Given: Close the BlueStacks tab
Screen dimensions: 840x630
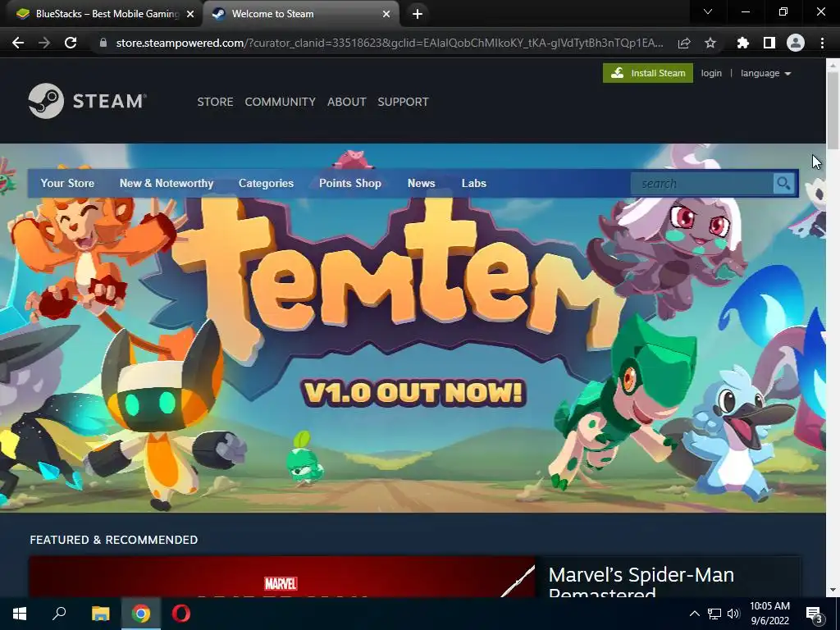Looking at the screenshot, I should click(190, 14).
